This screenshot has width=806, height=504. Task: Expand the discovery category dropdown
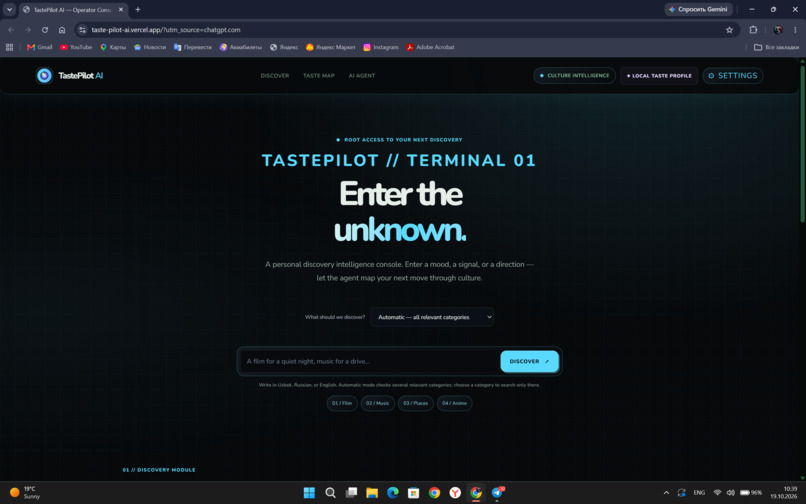(x=432, y=317)
